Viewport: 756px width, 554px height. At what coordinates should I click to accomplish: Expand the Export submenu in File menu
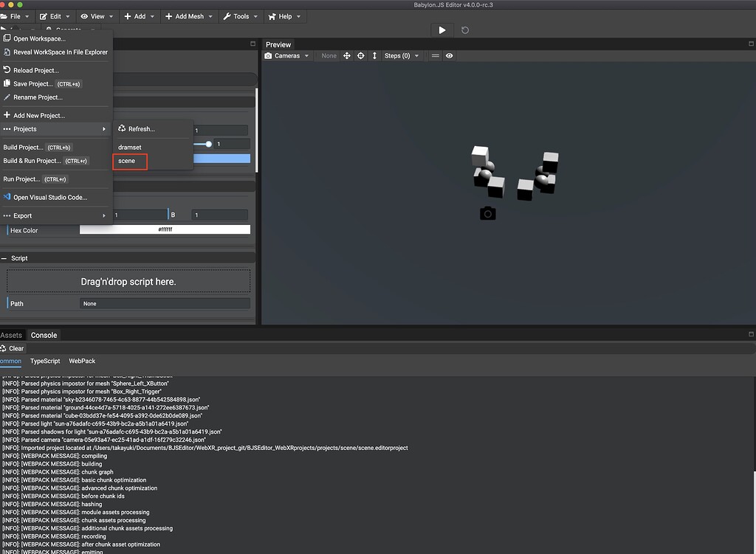24,215
